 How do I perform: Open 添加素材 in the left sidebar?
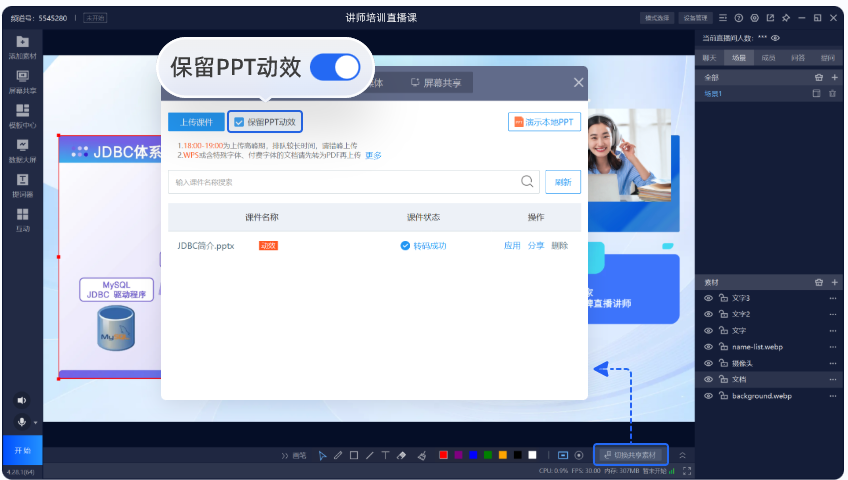[x=22, y=45]
